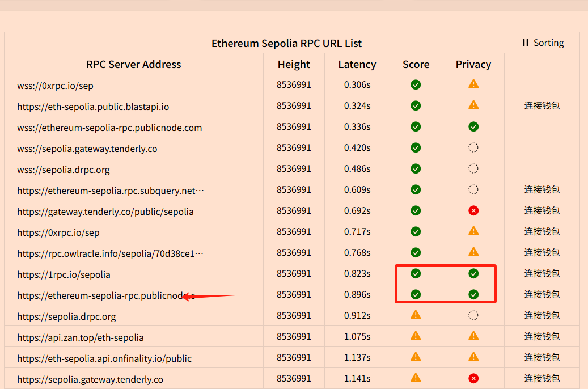The image size is (588, 389).
Task: Connect wallet for https://1rpc.io/sepolia
Action: 542,274
